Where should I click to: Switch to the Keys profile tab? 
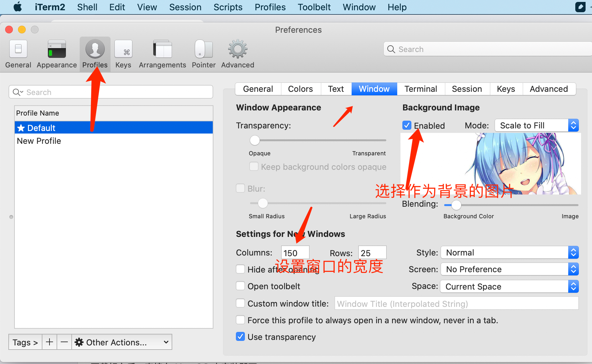coord(506,89)
